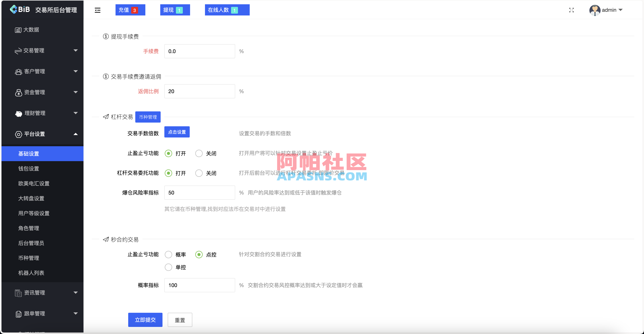The height and width of the screenshot is (334, 644).
Task: Click the 概率指标 input field
Action: (199, 285)
